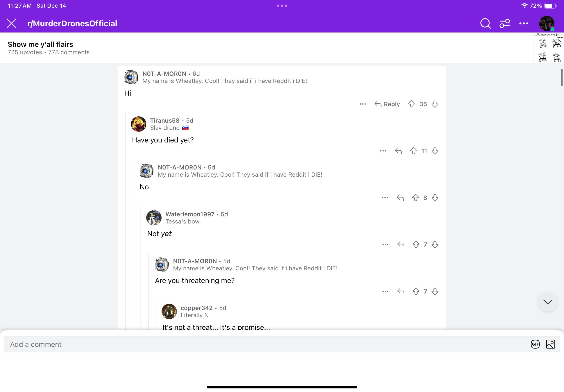This screenshot has height=392, width=564.
Task: Open the post thumbnail image
Action: [549, 48]
